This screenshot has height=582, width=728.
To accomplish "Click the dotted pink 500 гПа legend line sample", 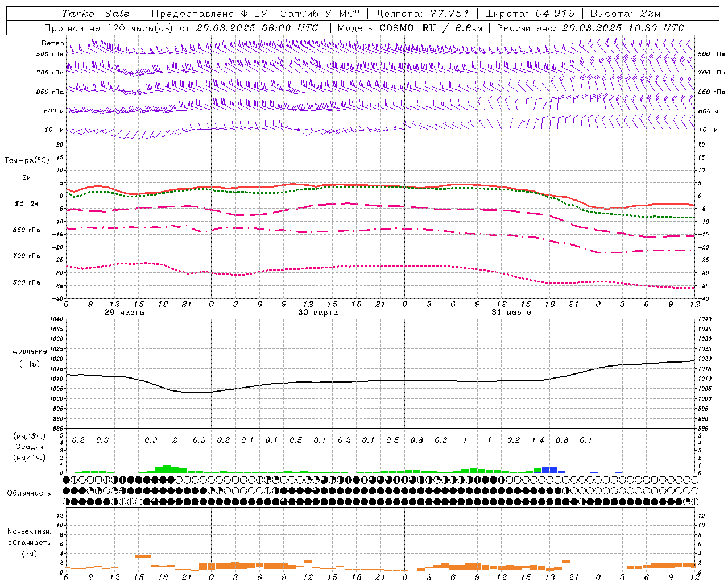I will [x=26, y=289].
